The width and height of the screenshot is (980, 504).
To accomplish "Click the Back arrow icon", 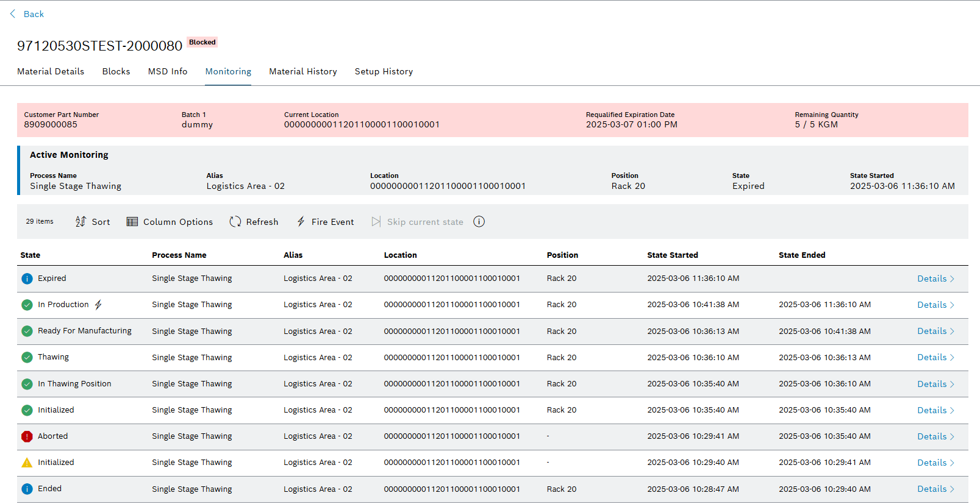I will coord(13,13).
